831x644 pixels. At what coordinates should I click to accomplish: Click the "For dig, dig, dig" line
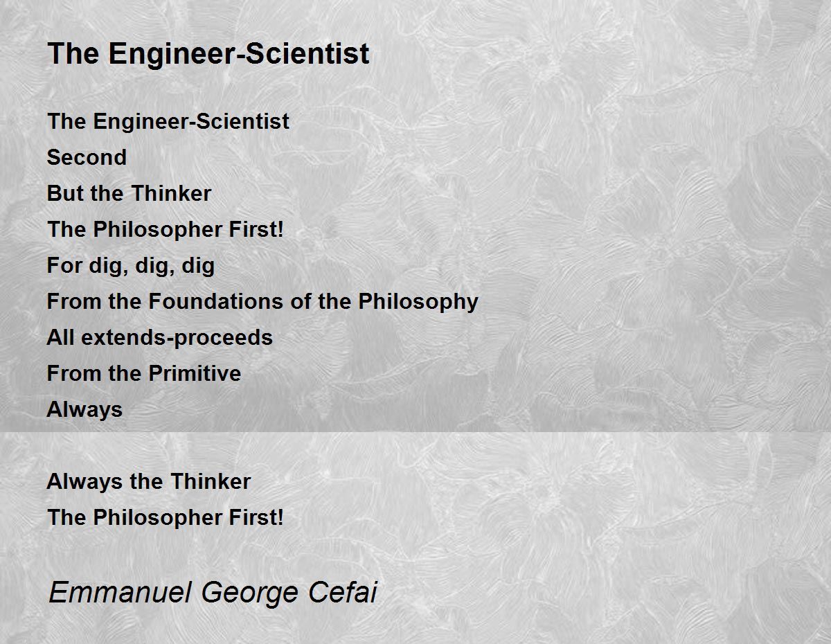[x=131, y=267]
